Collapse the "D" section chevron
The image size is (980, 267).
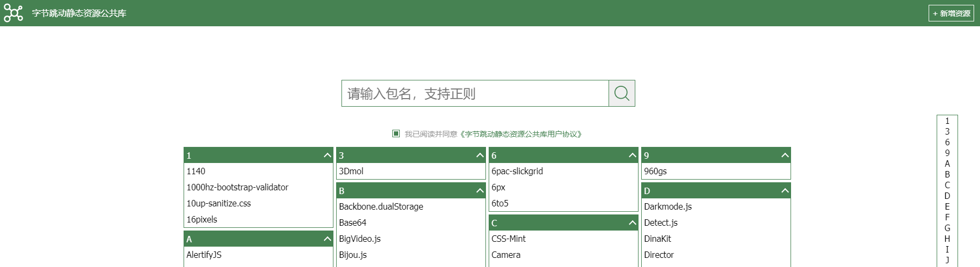[x=785, y=191]
